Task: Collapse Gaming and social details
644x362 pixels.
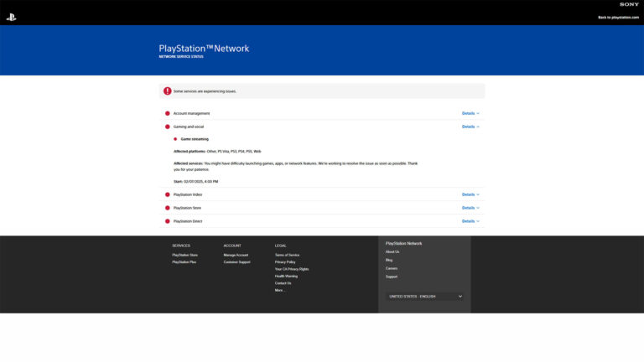Action: (470, 127)
